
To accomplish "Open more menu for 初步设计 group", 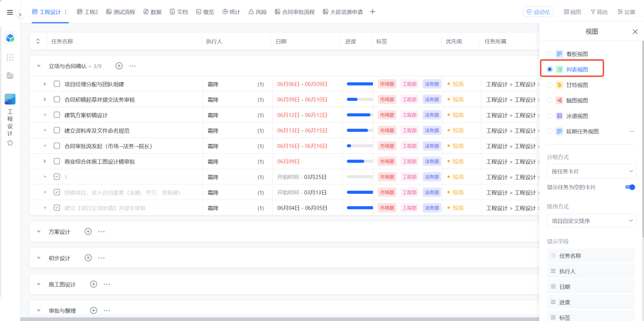I will (101, 257).
